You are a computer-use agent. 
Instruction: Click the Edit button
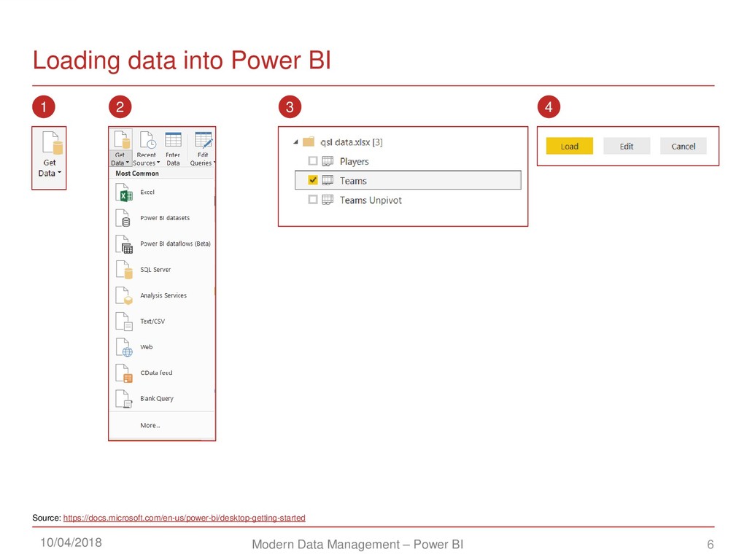(x=627, y=146)
